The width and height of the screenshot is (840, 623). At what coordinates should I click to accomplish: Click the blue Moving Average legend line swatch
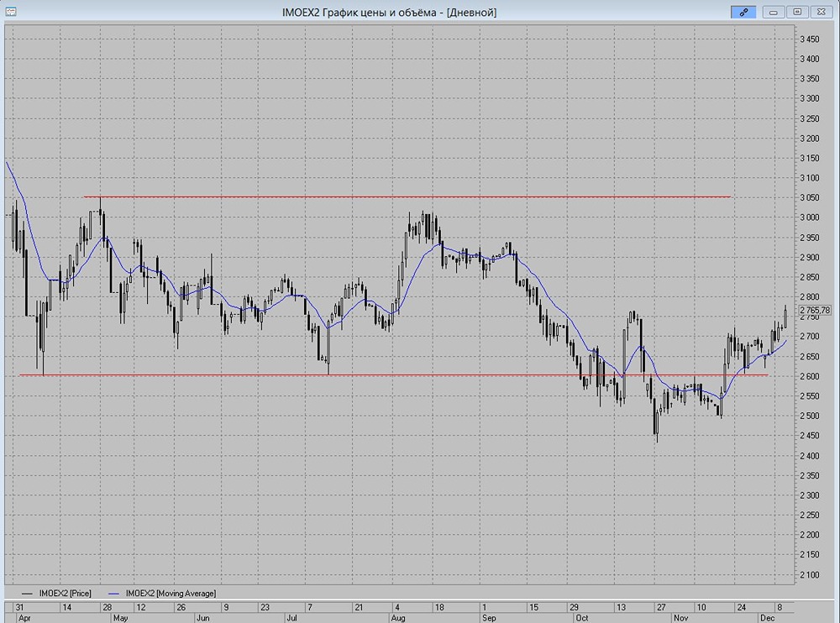pos(112,594)
